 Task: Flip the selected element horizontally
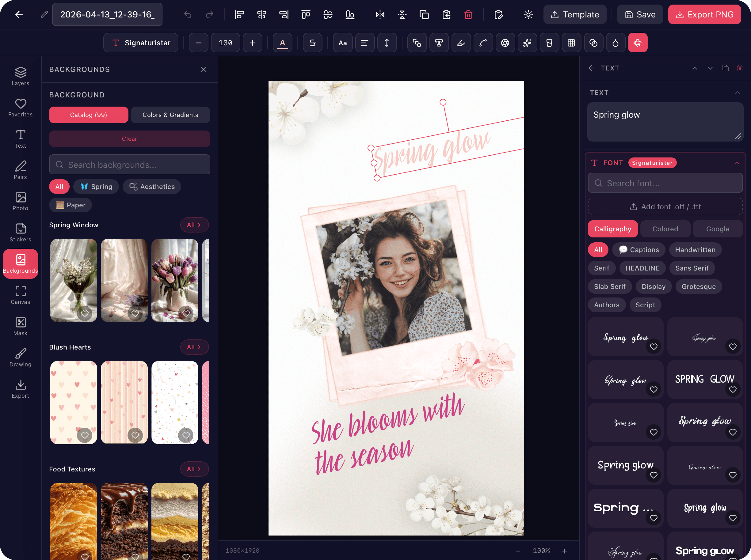coord(380,15)
